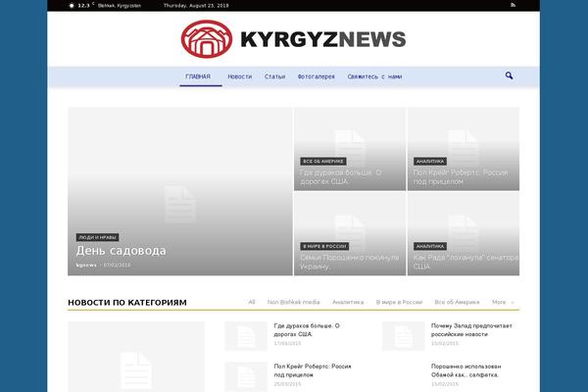Click thumbnail beside Почему Запад предпочитает item

coord(404,336)
